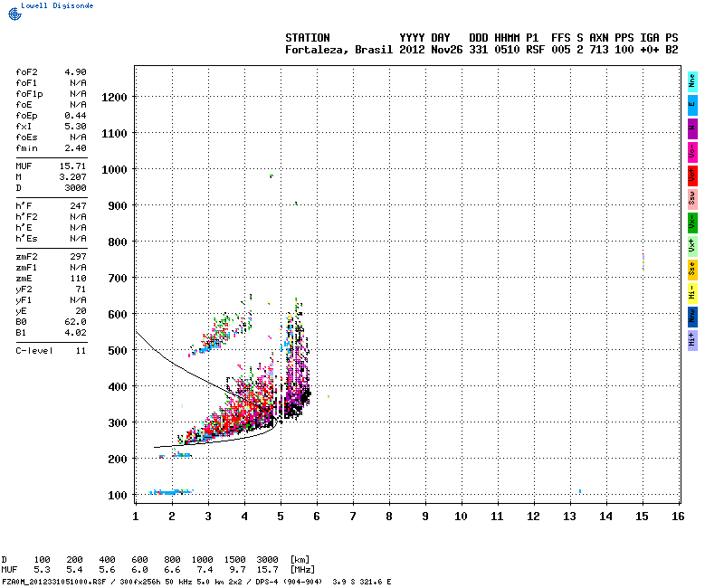The image size is (724, 588).
Task: Click the [MHz] unit label
Action: pos(302,570)
